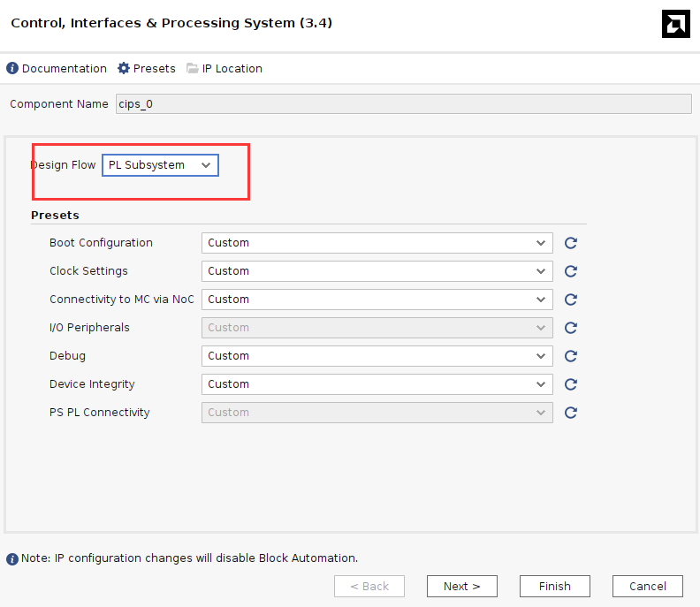Click the IP Location toolbar item

[x=224, y=69]
